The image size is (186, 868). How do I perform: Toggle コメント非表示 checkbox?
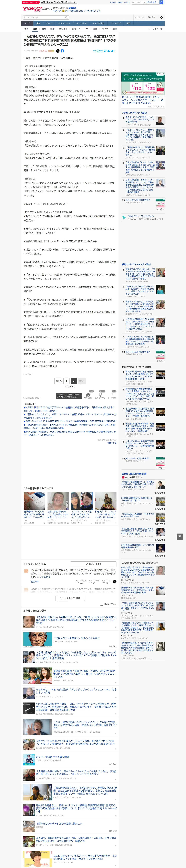tap(102, 604)
